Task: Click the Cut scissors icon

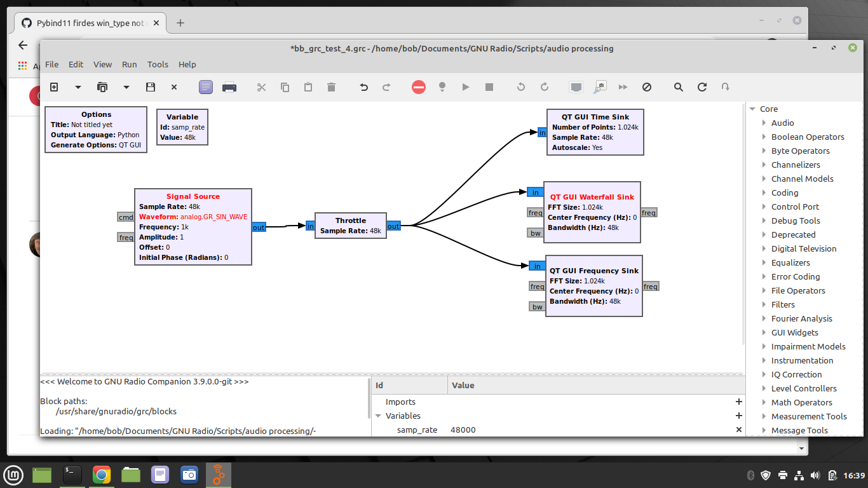Action: point(261,87)
